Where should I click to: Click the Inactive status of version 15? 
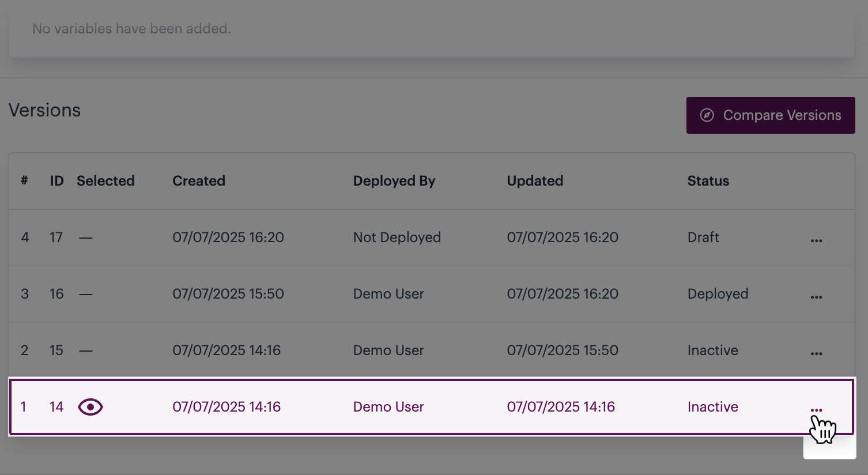(x=712, y=350)
